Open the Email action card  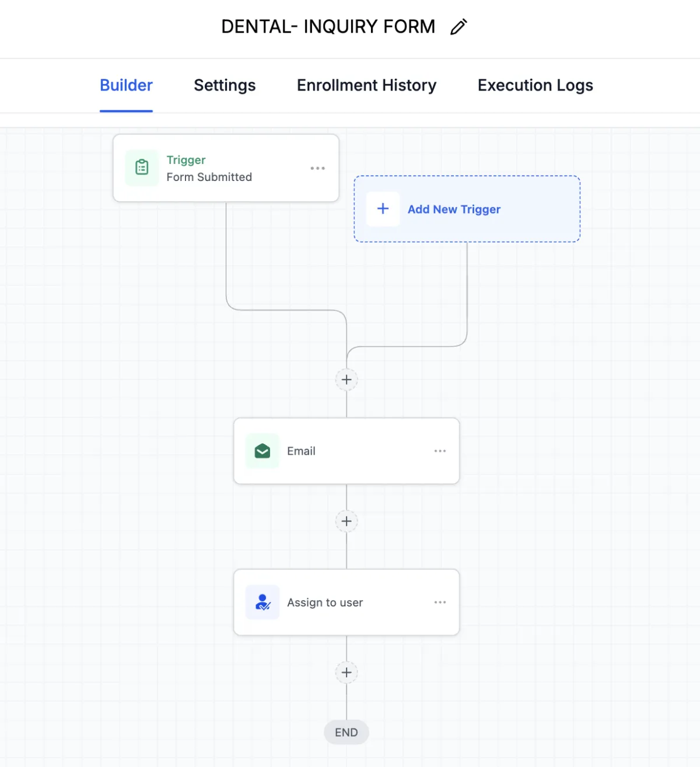pos(346,451)
